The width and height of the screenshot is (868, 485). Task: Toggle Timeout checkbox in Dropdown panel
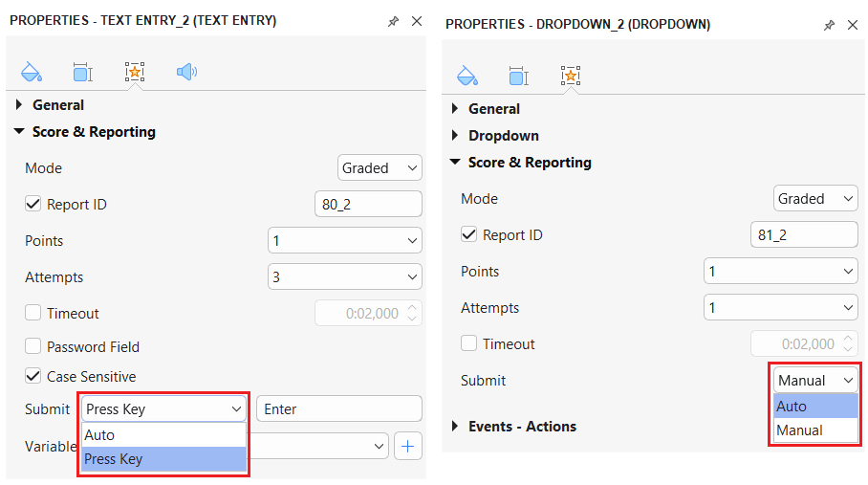[x=469, y=344]
